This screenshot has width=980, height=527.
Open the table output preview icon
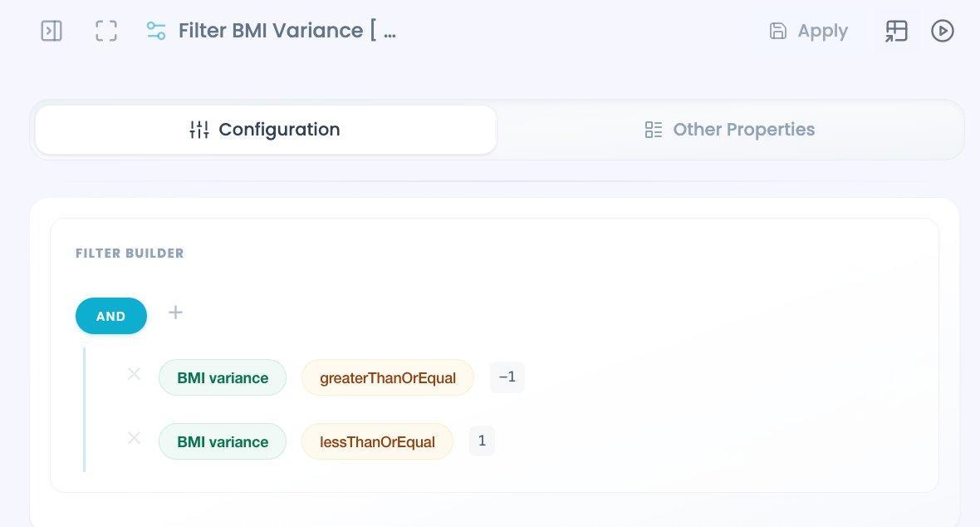click(x=896, y=31)
